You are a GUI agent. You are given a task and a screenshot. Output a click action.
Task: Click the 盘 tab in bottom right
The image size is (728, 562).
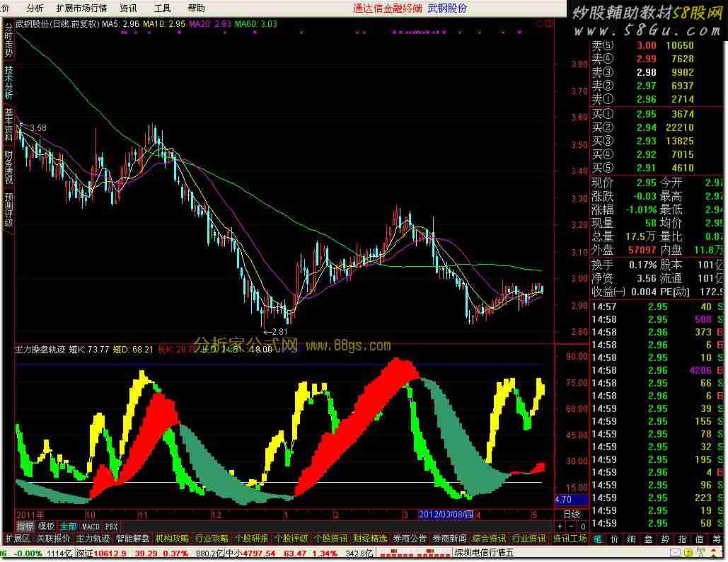(648, 539)
